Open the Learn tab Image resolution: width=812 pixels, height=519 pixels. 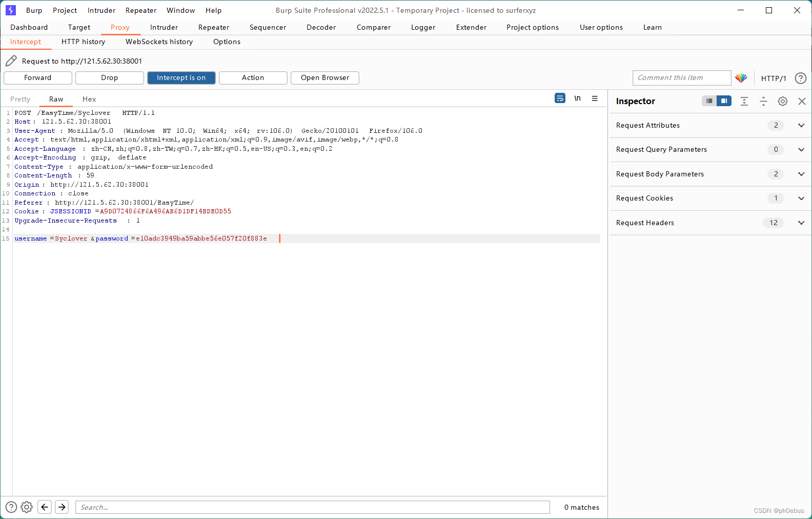653,27
